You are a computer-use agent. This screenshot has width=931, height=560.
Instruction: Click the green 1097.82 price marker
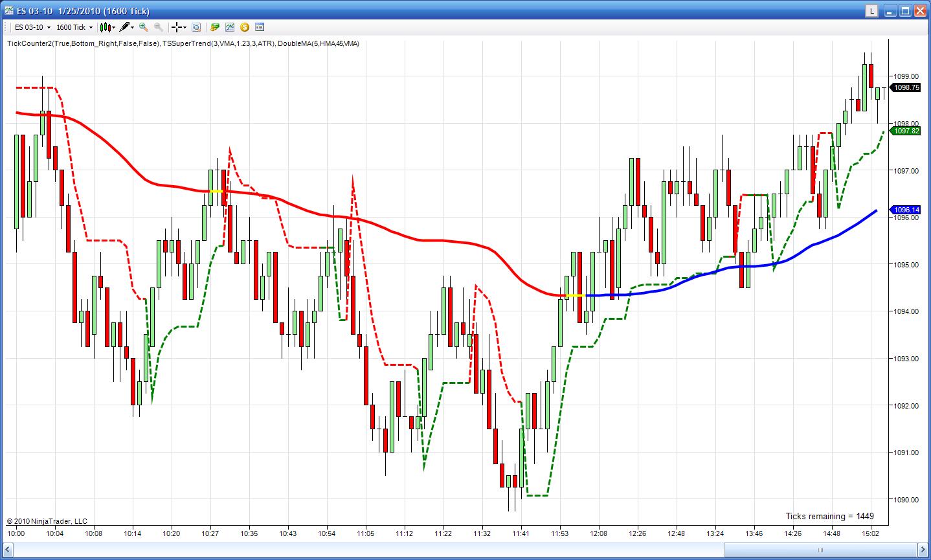pyautogui.click(x=906, y=131)
